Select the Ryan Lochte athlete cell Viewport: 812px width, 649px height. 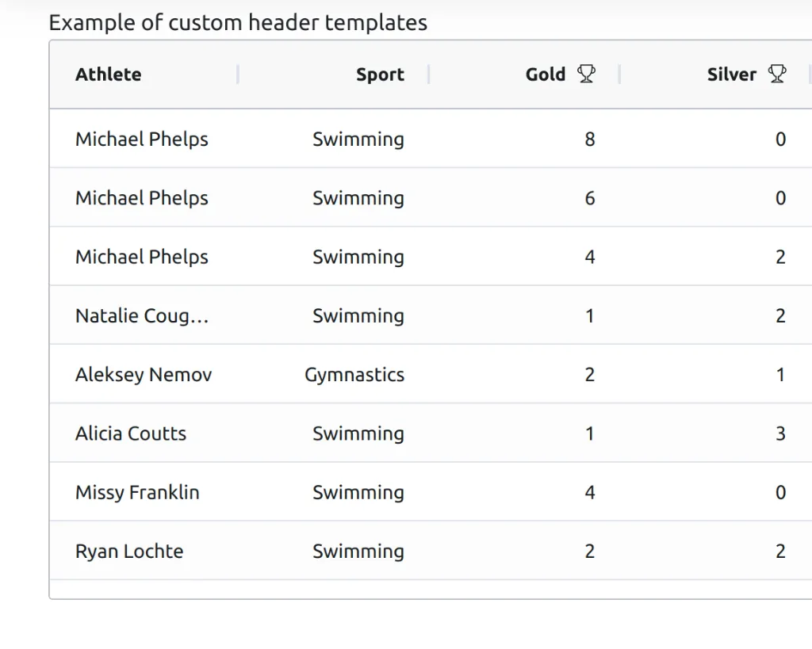[129, 551]
